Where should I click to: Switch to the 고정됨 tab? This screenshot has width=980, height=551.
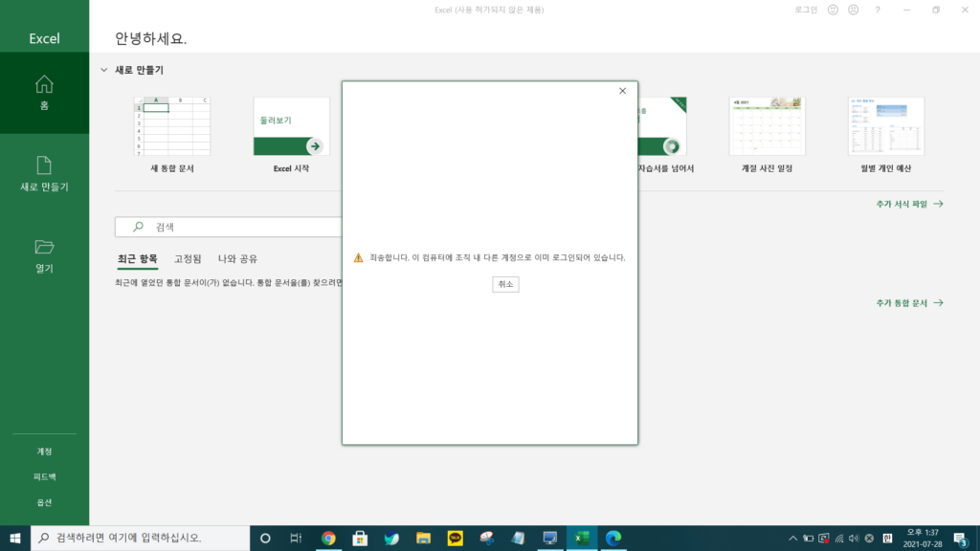click(188, 258)
